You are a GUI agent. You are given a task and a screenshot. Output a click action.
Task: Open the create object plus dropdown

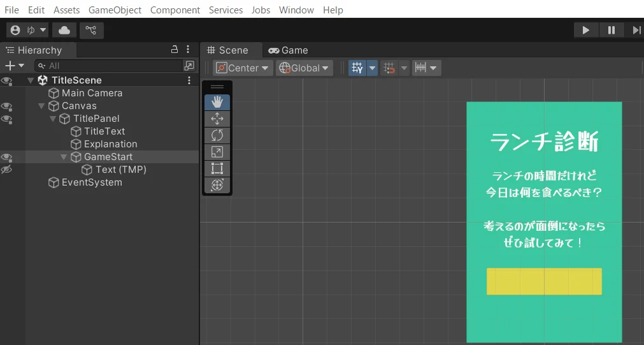[x=15, y=66]
